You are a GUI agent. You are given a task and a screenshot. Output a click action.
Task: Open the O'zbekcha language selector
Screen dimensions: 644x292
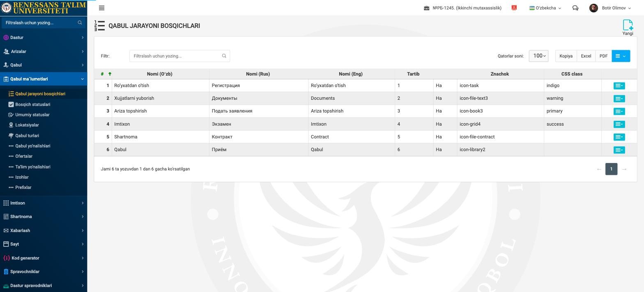coord(545,8)
